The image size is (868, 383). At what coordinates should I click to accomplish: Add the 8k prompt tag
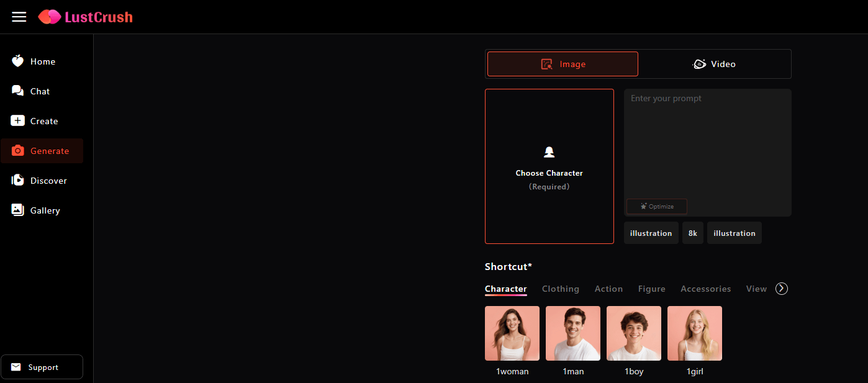click(692, 232)
